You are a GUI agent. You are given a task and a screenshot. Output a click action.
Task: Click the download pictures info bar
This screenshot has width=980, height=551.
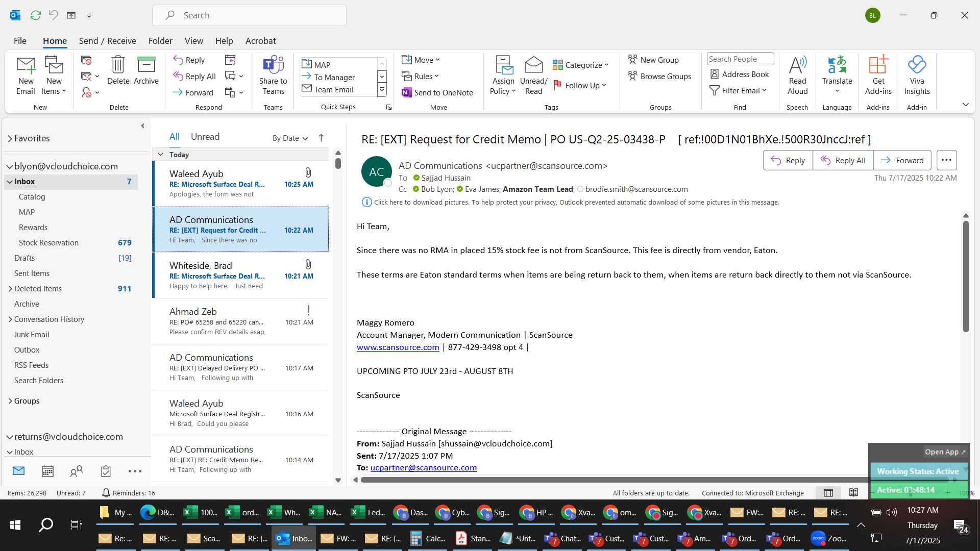(x=570, y=202)
